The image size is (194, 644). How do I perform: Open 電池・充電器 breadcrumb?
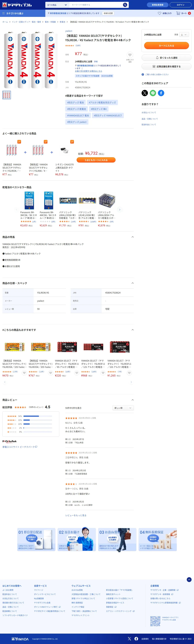[50, 22]
